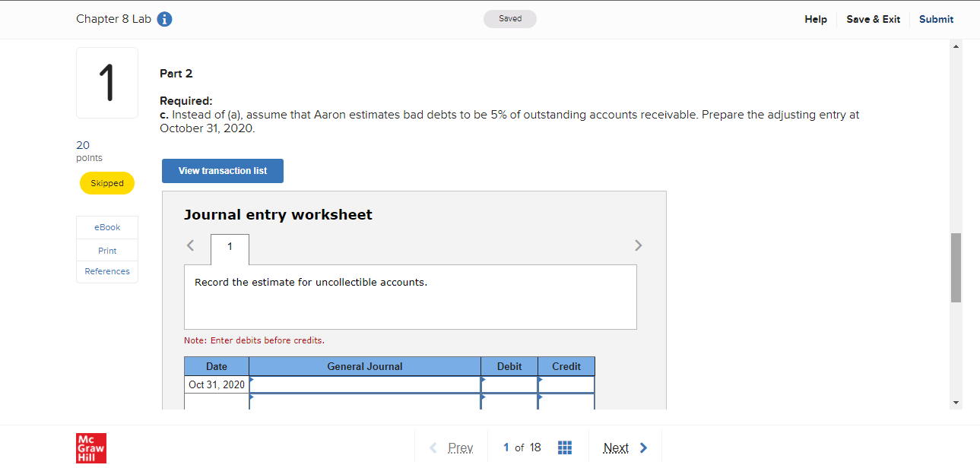Click the Next arrow chevron icon
The height and width of the screenshot is (468, 980).
click(642, 447)
